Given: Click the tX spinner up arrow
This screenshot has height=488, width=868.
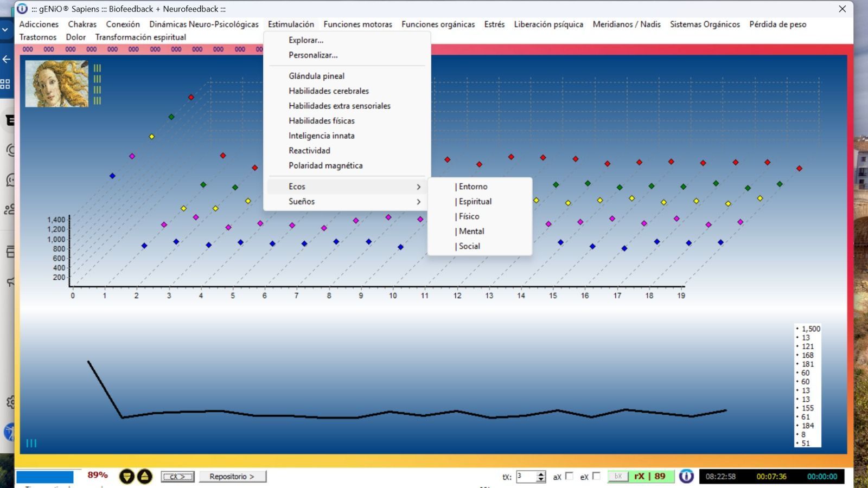Looking at the screenshot, I should coord(541,474).
